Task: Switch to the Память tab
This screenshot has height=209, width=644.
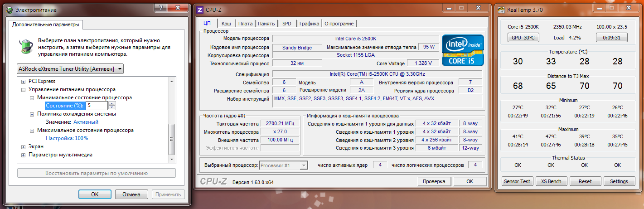Action: click(x=266, y=24)
